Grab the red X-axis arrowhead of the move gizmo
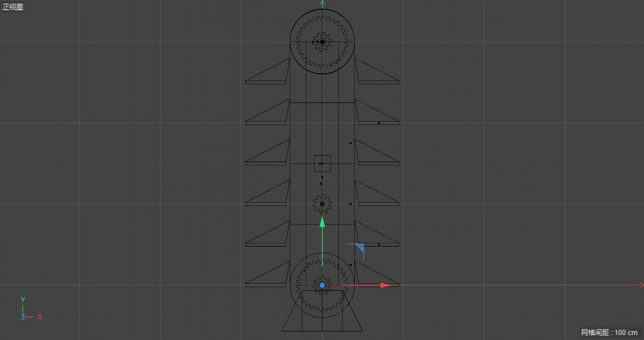The image size is (644, 340). (385, 285)
